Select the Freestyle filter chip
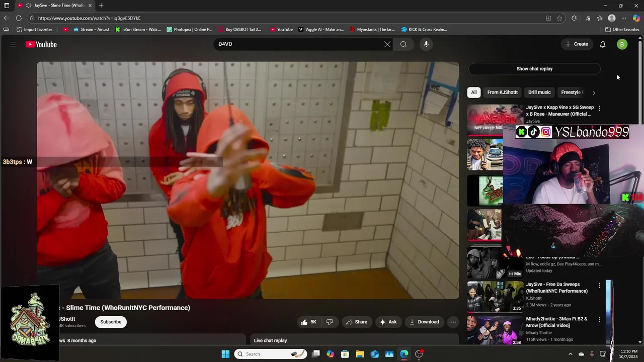Viewport: 644px width, 362px height. tap(572, 93)
